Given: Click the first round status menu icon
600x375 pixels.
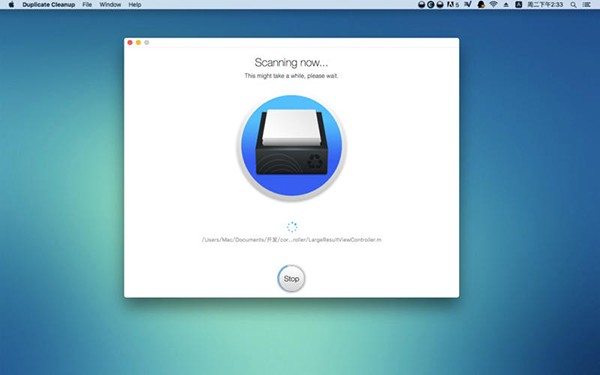Looking at the screenshot, I should coord(421,5).
